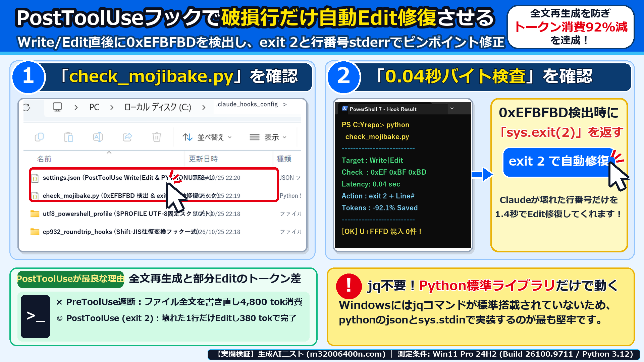Viewport: 644px width, 362px height.
Task: Click '[OK] U+FFFD 混入 0件!' terminal line
Action: coord(382,232)
